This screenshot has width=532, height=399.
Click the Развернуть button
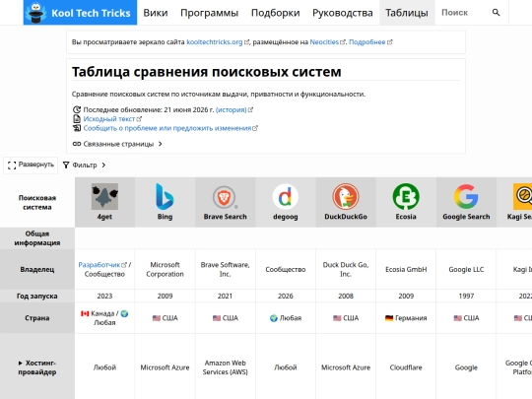click(31, 165)
